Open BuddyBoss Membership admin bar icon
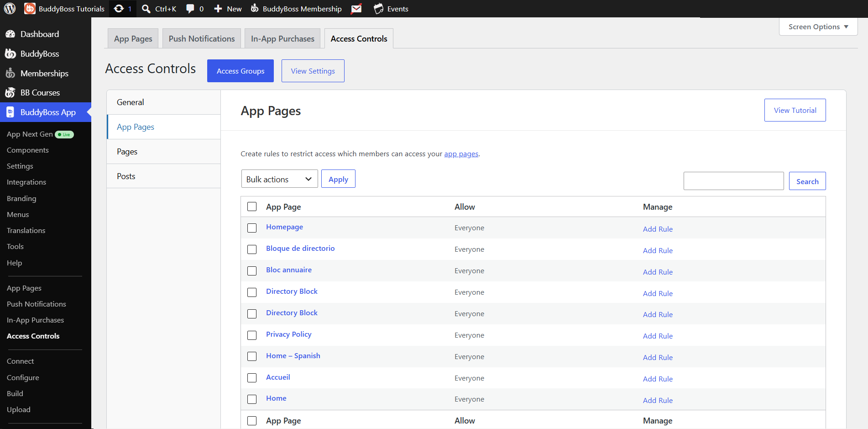868x429 pixels. click(x=255, y=8)
